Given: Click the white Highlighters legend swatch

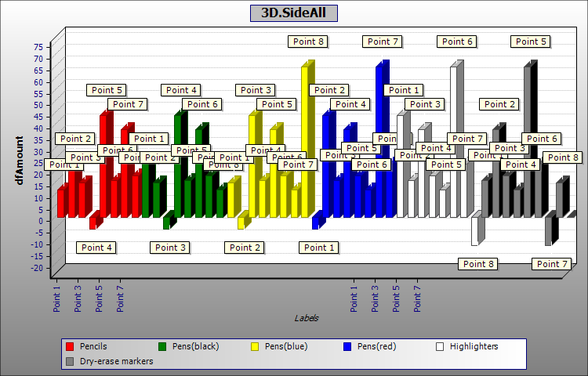Looking at the screenshot, I should (x=440, y=346).
